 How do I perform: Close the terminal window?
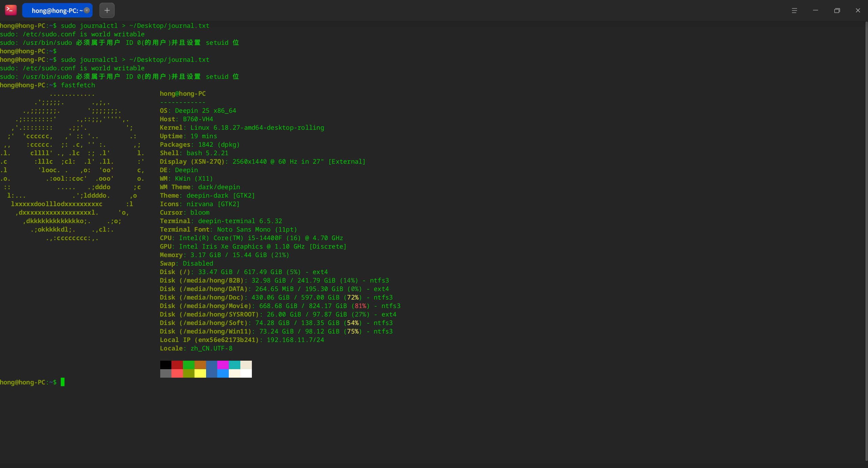pos(858,11)
